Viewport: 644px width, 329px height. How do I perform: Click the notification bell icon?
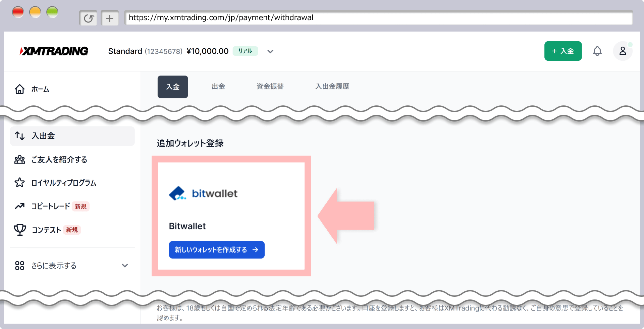pos(597,51)
